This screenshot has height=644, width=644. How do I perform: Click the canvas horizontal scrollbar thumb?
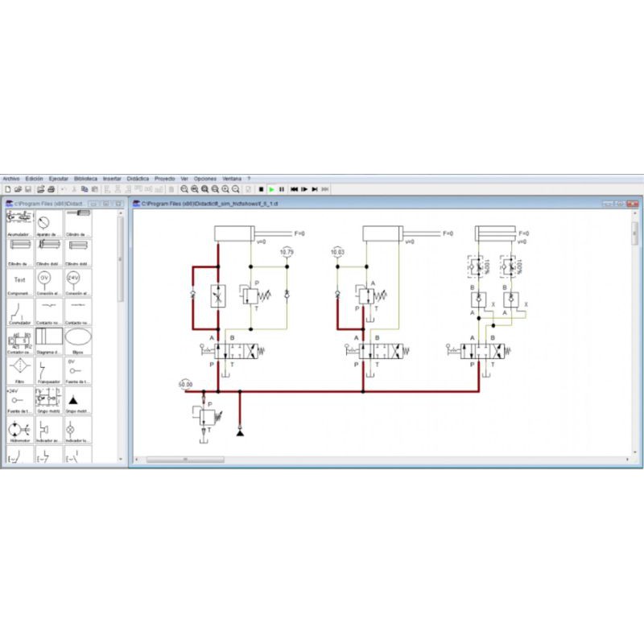[x=185, y=460]
